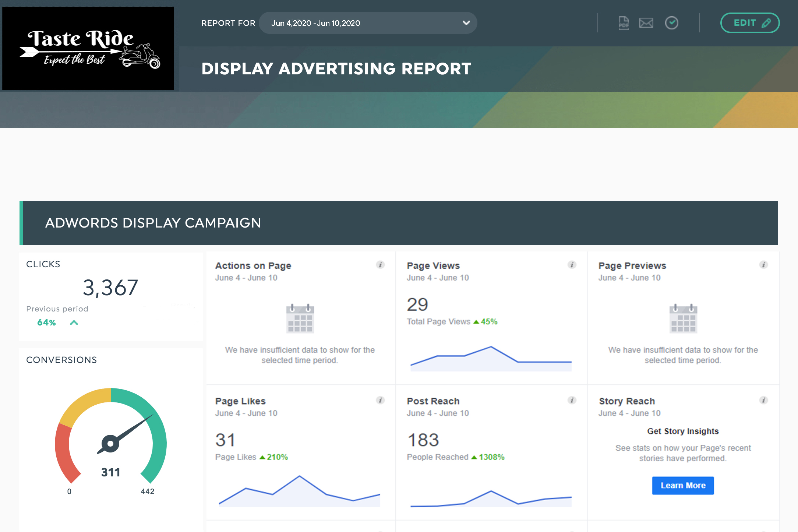Click the email envelope icon
Viewport: 798px width, 532px height.
[646, 23]
